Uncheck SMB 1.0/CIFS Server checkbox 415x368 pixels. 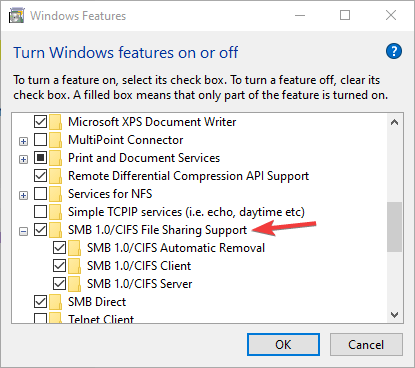60,284
